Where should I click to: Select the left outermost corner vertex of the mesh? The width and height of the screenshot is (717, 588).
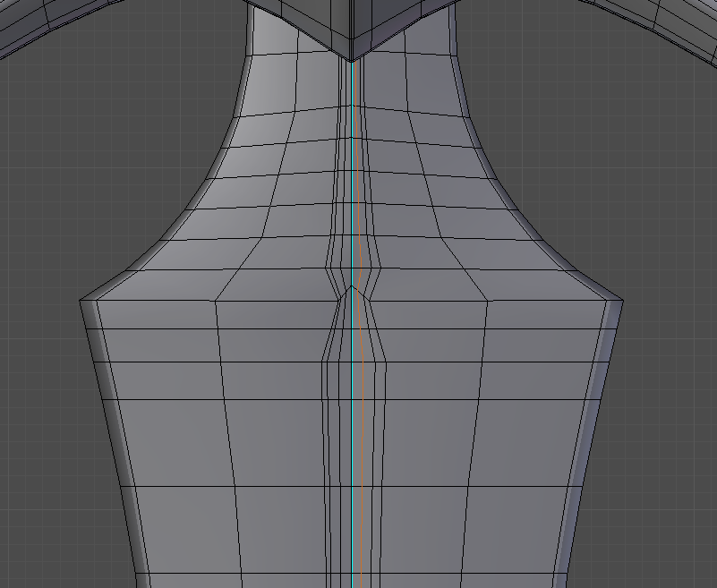pyautogui.click(x=80, y=301)
